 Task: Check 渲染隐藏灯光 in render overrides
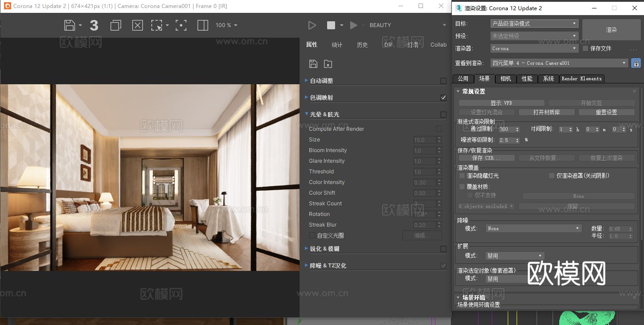coord(462,175)
